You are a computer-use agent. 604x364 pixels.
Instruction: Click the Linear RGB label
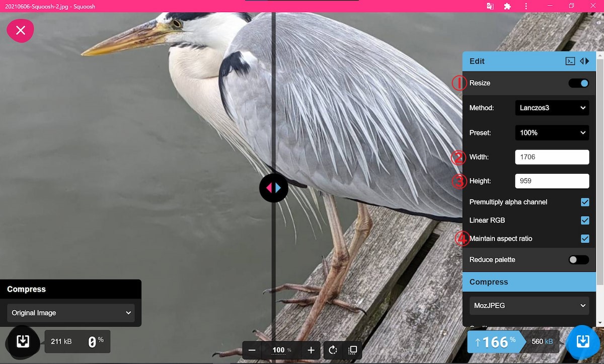pyautogui.click(x=487, y=220)
